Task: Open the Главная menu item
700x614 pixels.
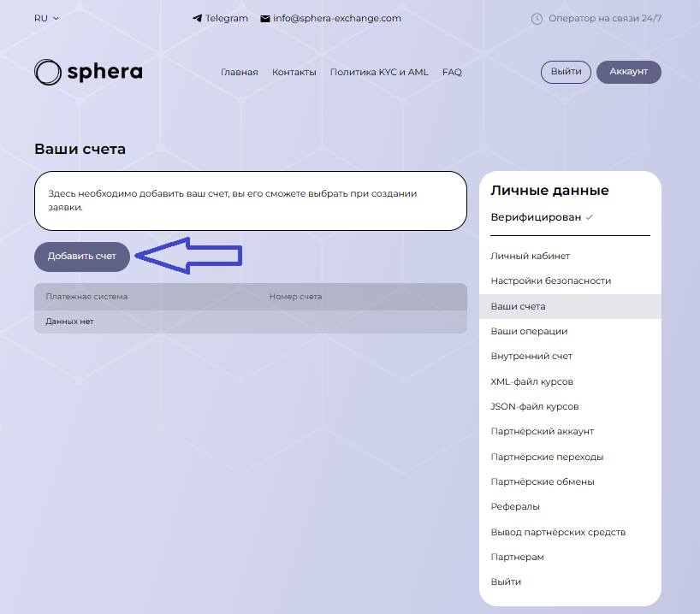Action: tap(239, 73)
